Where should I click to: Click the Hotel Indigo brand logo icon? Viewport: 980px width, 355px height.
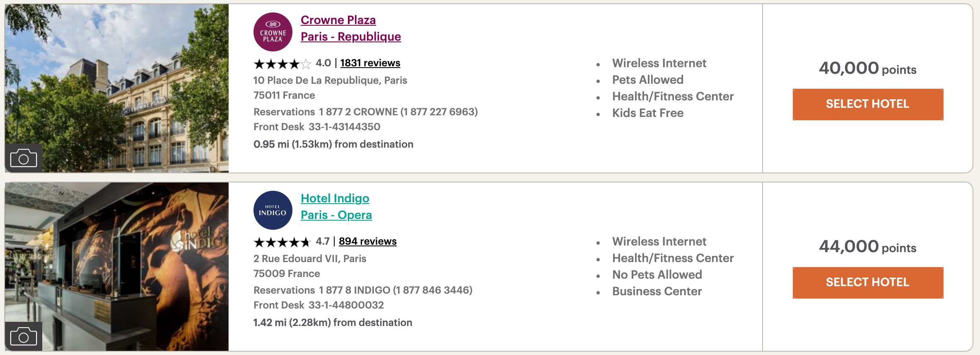(272, 210)
